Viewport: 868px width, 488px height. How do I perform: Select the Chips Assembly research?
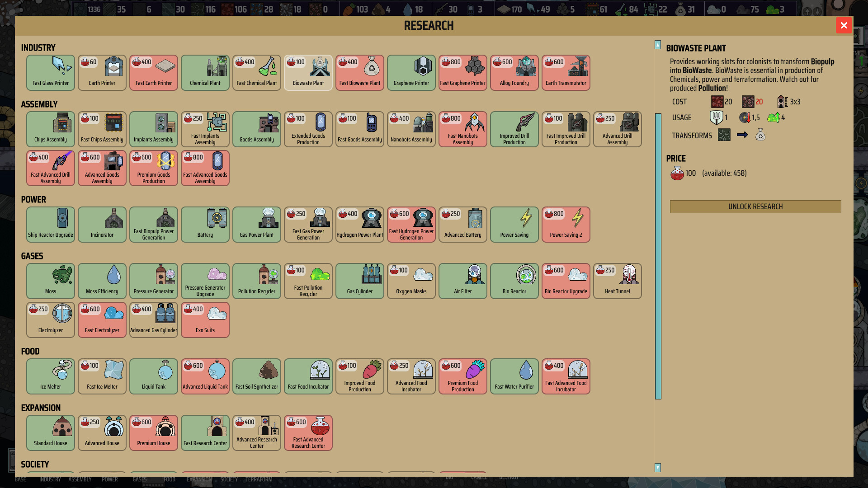(x=50, y=129)
